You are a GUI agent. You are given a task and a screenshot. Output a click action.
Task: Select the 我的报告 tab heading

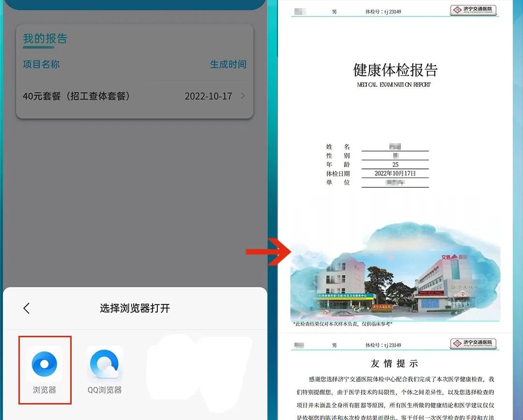pos(45,39)
